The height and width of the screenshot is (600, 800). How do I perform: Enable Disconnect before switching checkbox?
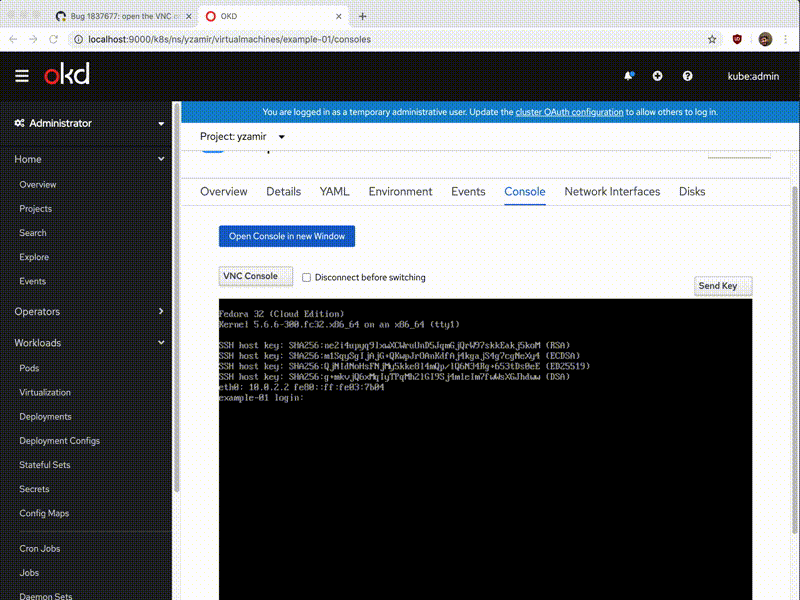306,278
